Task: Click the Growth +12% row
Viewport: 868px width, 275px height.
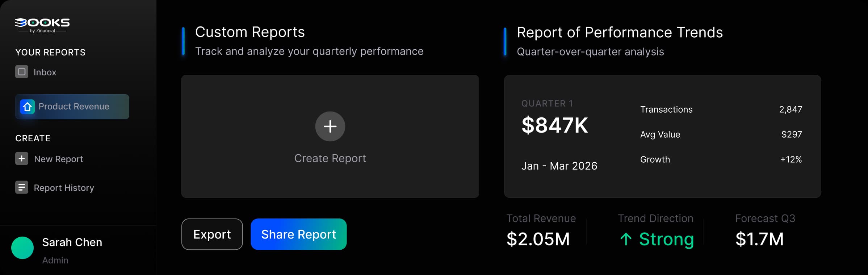Action: 721,159
